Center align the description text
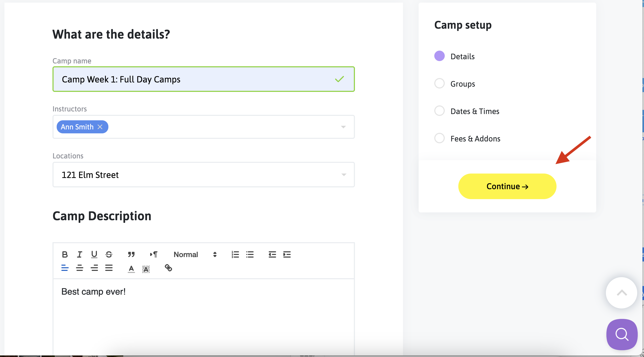The image size is (644, 357). [80, 268]
